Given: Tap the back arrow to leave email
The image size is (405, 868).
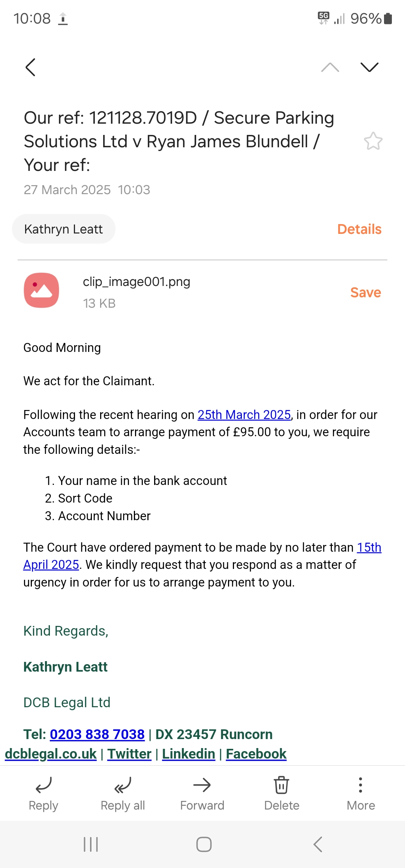Looking at the screenshot, I should 30,67.
